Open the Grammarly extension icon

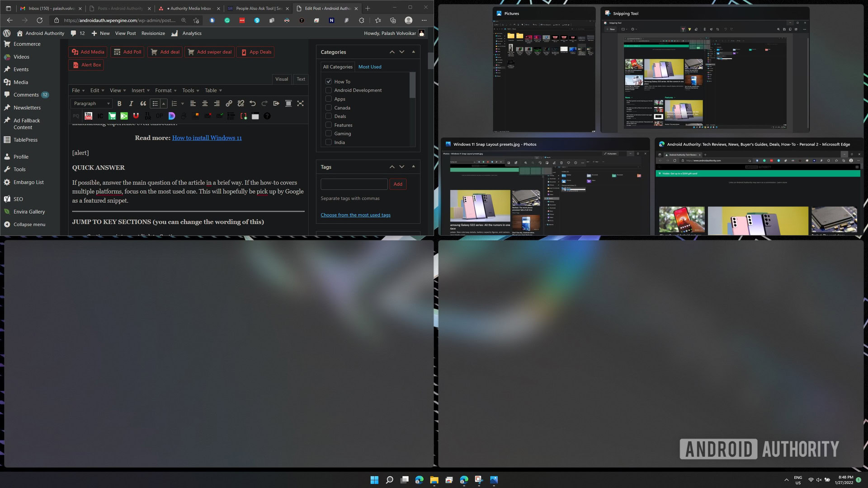(227, 20)
